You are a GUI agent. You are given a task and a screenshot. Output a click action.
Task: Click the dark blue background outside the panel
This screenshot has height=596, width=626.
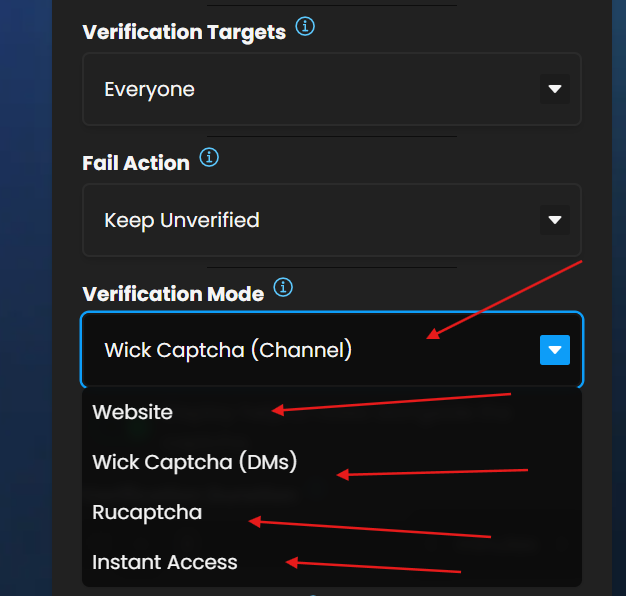tap(32, 300)
